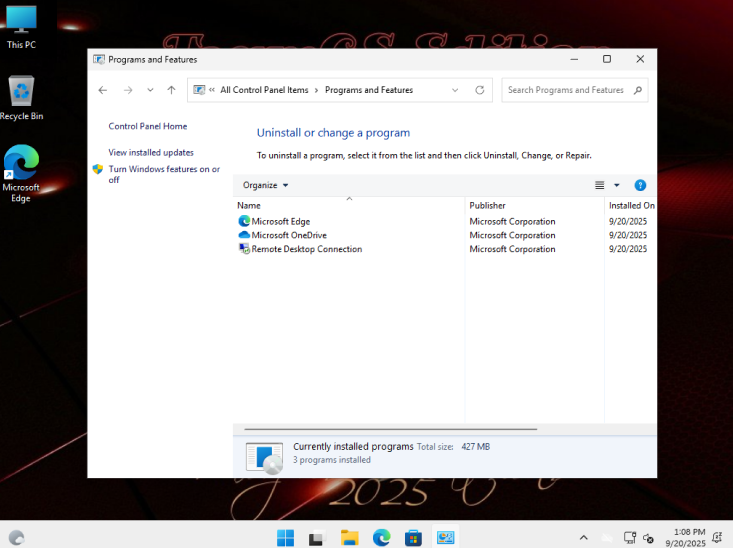
Task: Click the Programs and Features title bar icon
Action: point(99,59)
